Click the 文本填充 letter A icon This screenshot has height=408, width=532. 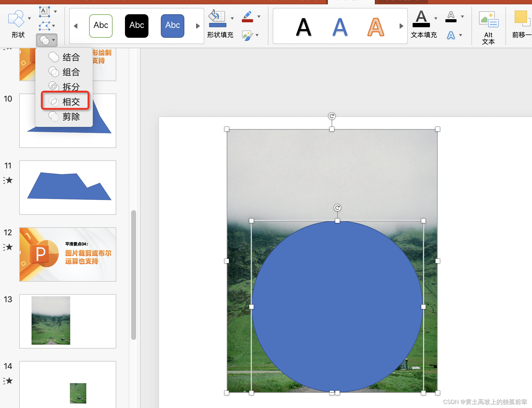[x=421, y=19]
